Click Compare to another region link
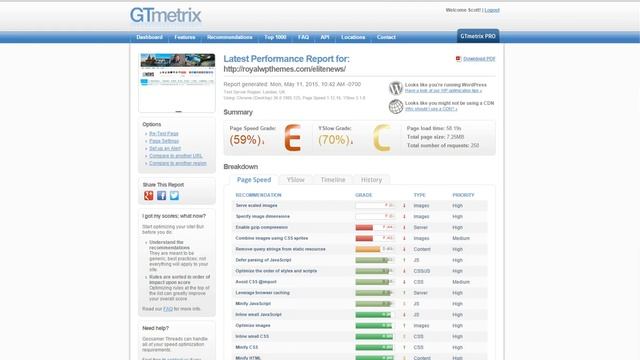Screen dimensions: 640x360 [x=178, y=163]
